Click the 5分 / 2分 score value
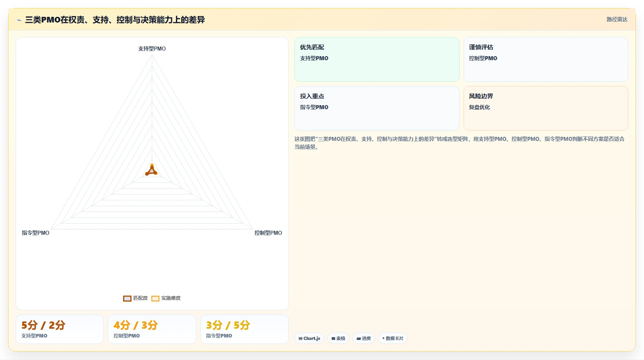The height and width of the screenshot is (360, 644). pyautogui.click(x=43, y=325)
